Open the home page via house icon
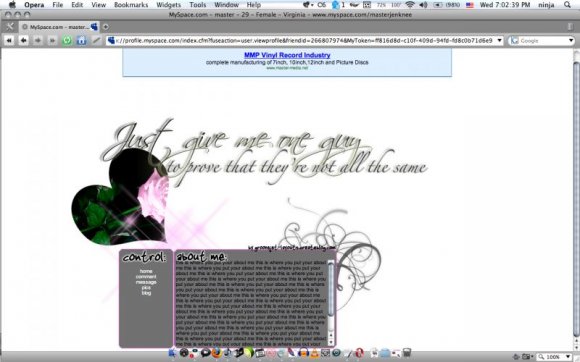The width and height of the screenshot is (580, 362). coord(81,40)
